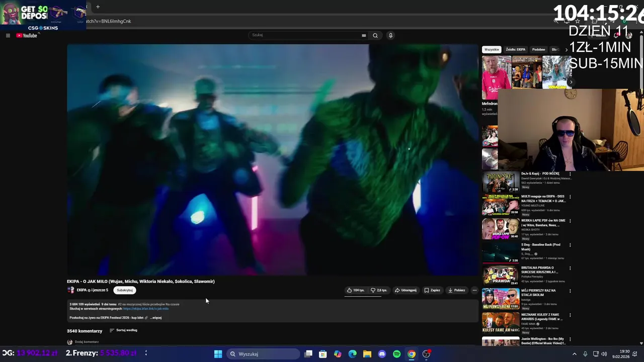Download the video via Pobierz
This screenshot has height=362, width=644.
456,290
